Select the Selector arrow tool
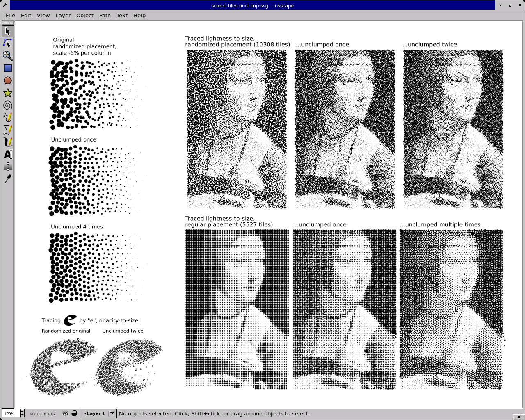Viewport: 525px width, 420px height. coord(7,31)
